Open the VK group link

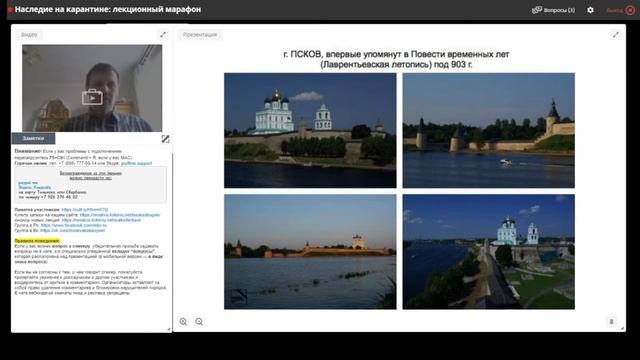click(73, 231)
